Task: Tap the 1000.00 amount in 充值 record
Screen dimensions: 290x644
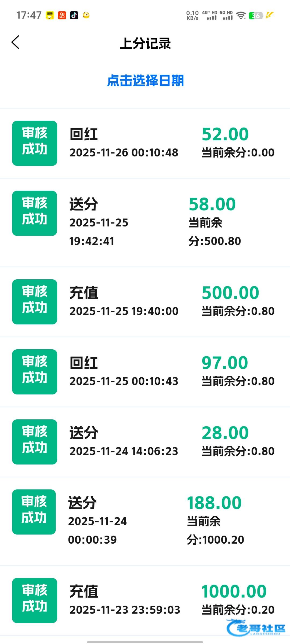Action: point(234,591)
